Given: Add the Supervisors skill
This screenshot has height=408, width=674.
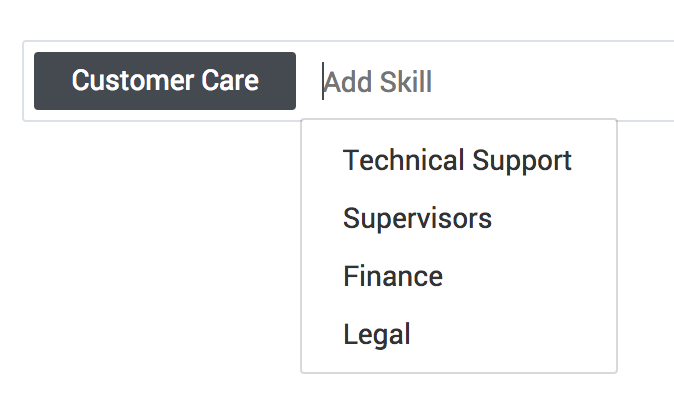Looking at the screenshot, I should [417, 218].
